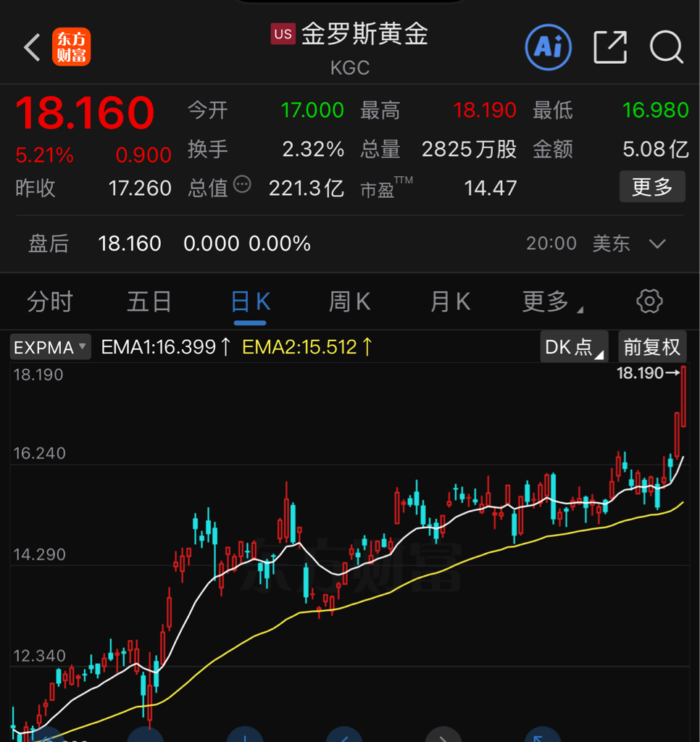The width and height of the screenshot is (700, 742).
Task: Select the 日K tab
Action: 251,301
